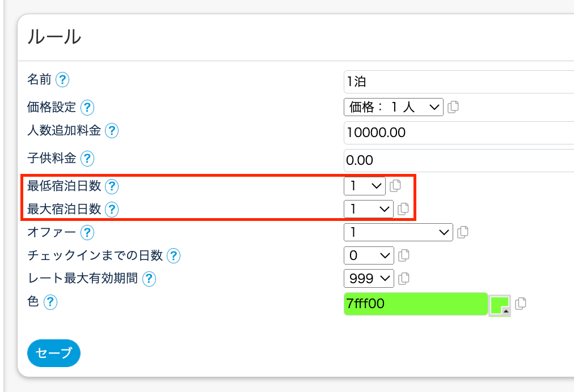Click the help icon next to 名前
Image resolution: width=574 pixels, height=392 pixels.
tap(62, 80)
